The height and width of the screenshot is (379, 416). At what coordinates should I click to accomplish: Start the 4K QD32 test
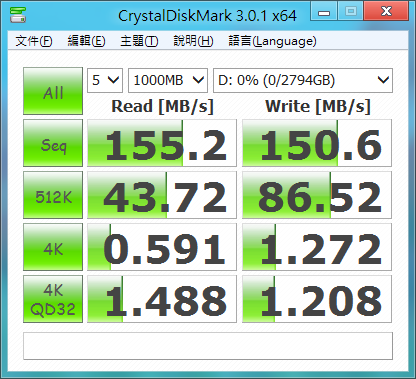click(53, 299)
